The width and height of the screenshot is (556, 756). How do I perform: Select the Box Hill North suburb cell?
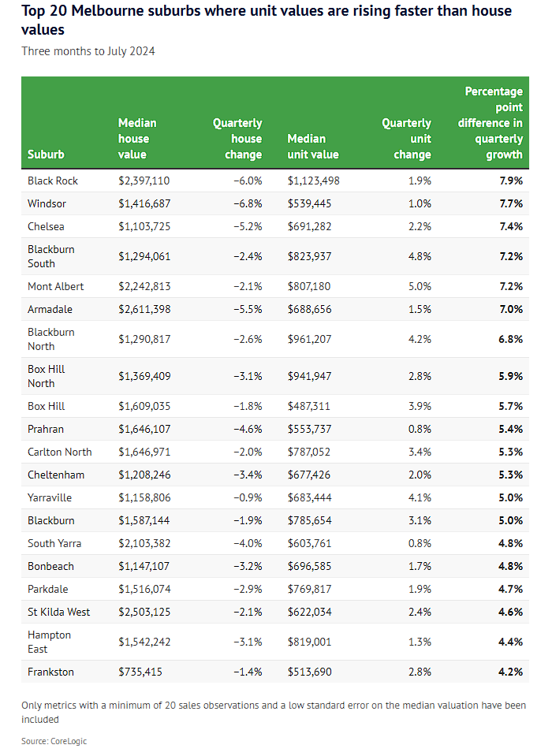(47, 376)
